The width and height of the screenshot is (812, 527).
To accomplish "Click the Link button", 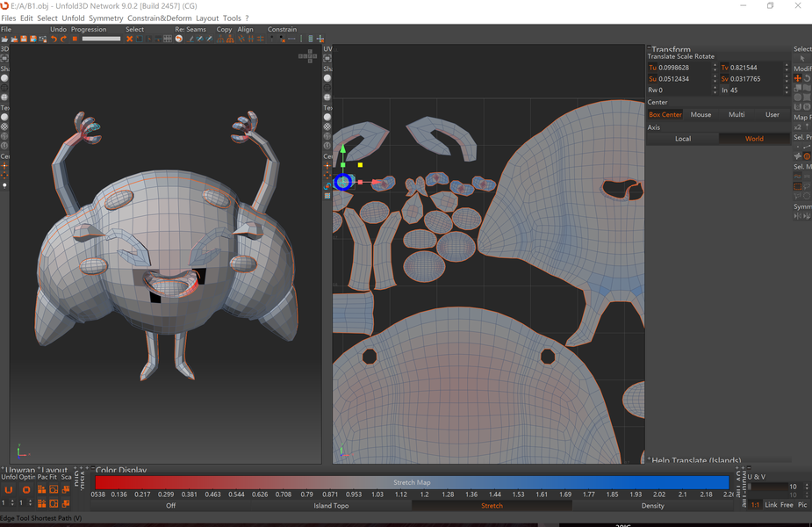I will (x=771, y=505).
